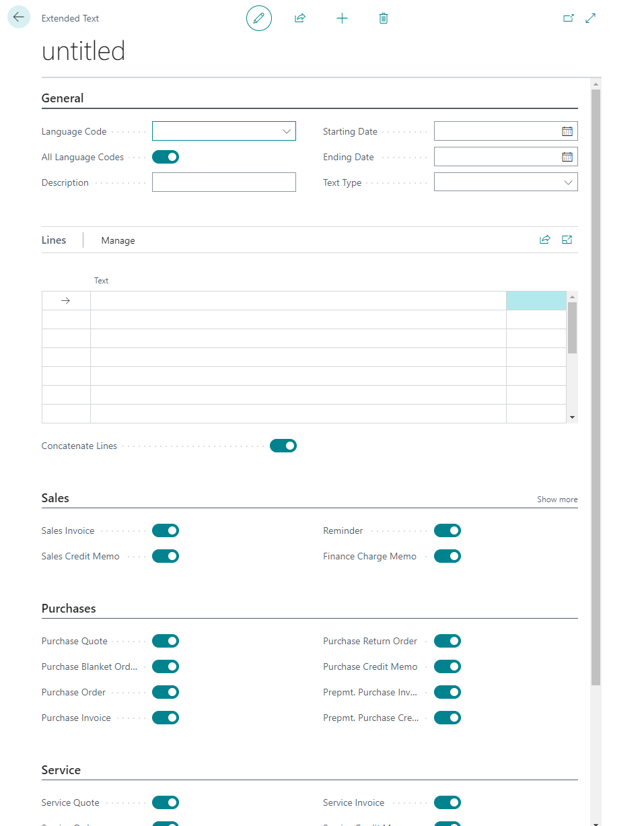Image resolution: width=644 pixels, height=826 pixels.
Task: Toggle All Language Codes switch
Action: 166,157
